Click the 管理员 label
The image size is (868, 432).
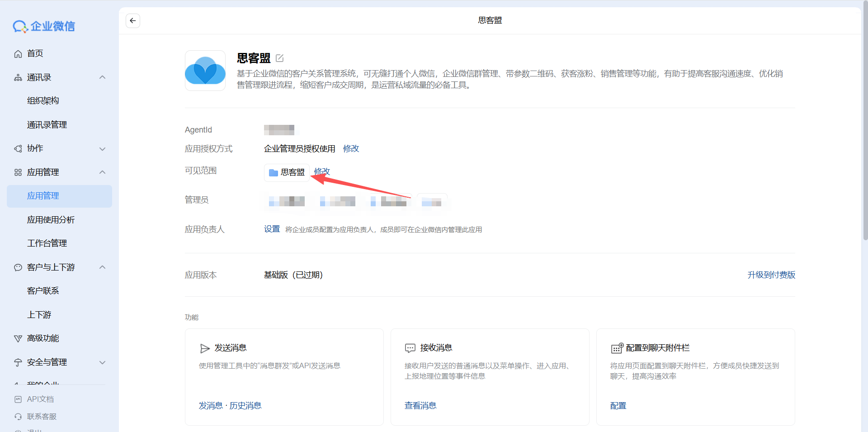point(197,200)
